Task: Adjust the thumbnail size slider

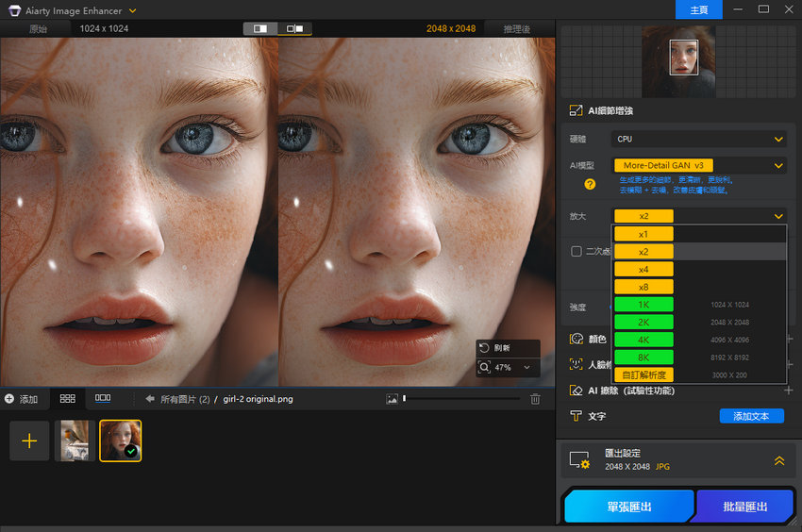Action: pyautogui.click(x=462, y=398)
